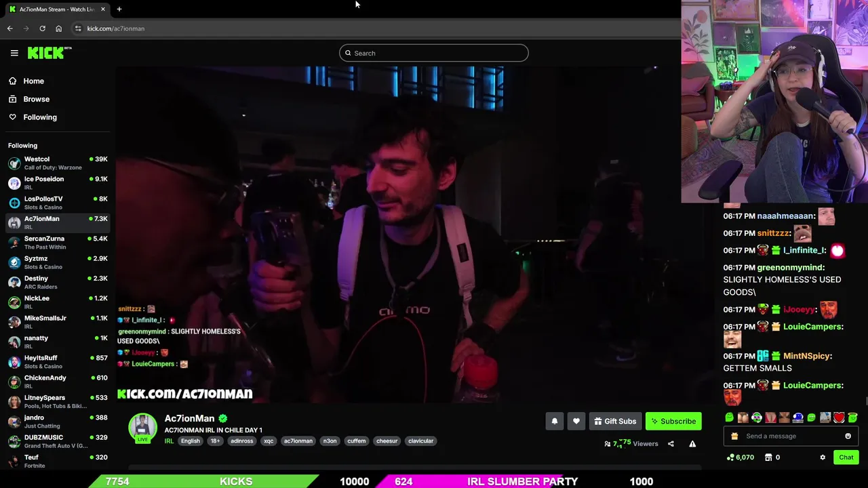Open MikeSmallsJr channel
Viewport: 868px width, 488px height.
pos(57,322)
